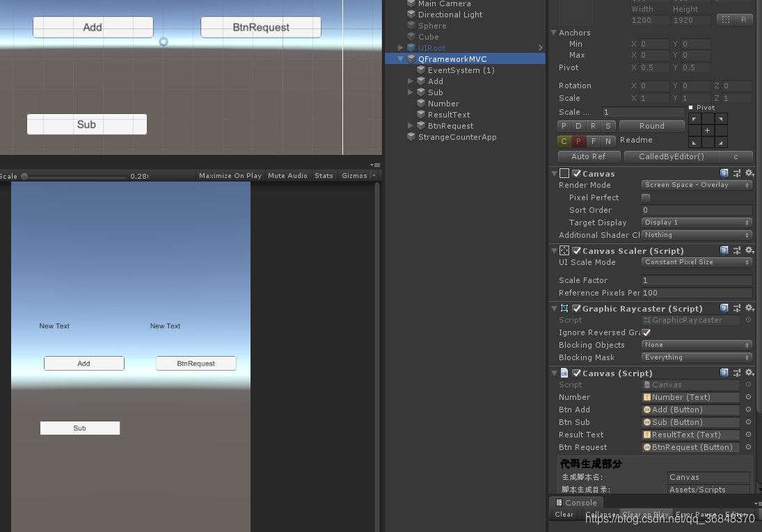Toggle Mute Audio in the Game view toolbar
Viewport: 762px width, 532px height.
pyautogui.click(x=287, y=175)
